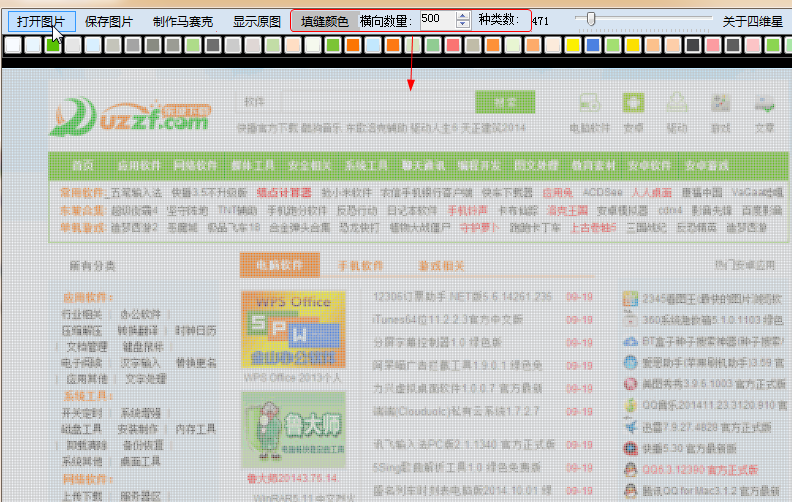Click the slider handle beside 471
This screenshot has height=502, width=792.
pos(590,19)
